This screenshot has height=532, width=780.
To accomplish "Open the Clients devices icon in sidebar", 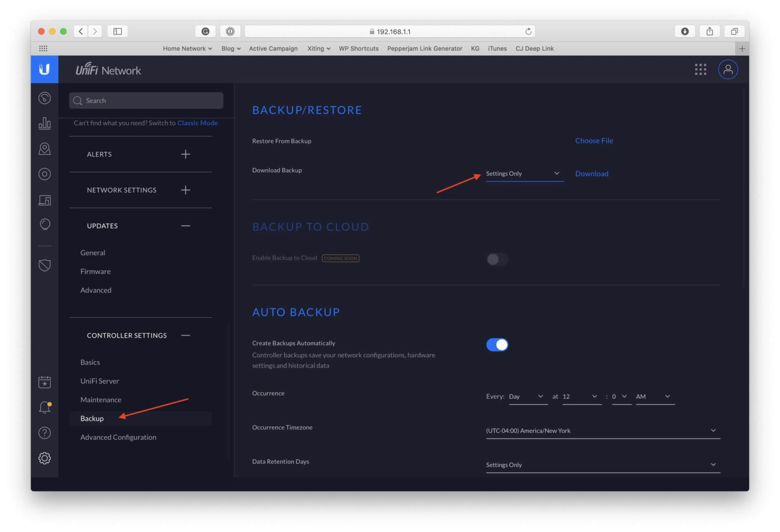I will click(45, 200).
